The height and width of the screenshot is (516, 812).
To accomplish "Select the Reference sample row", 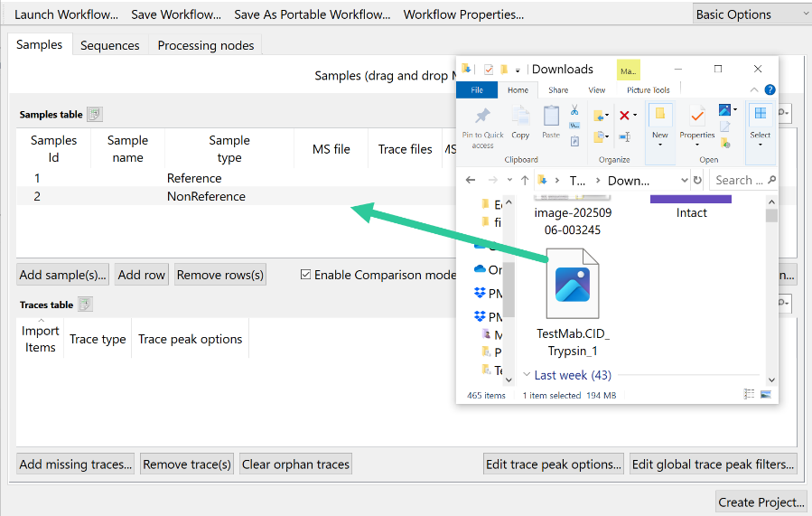I will 236,178.
